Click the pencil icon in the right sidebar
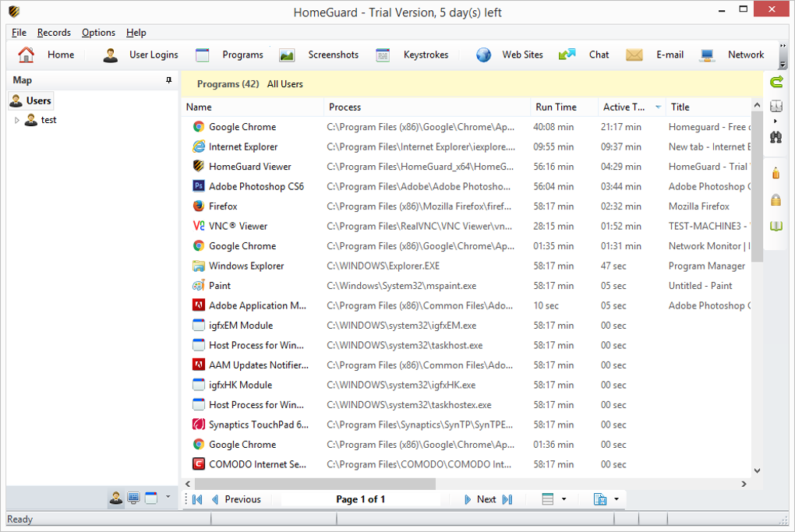 pyautogui.click(x=776, y=173)
